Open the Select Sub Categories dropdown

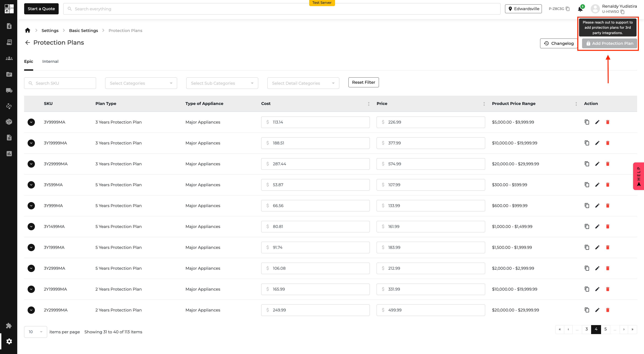[x=222, y=83]
